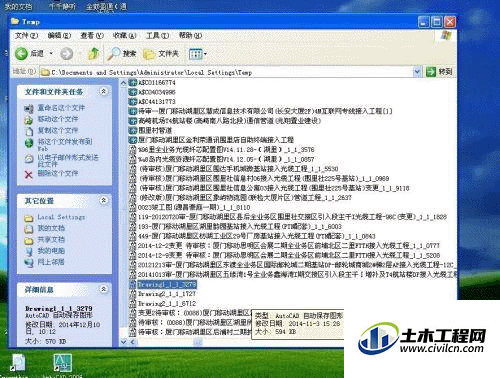
Task: Select file 0023竣工图 ending _1_1_8110
Action: (x=194, y=207)
